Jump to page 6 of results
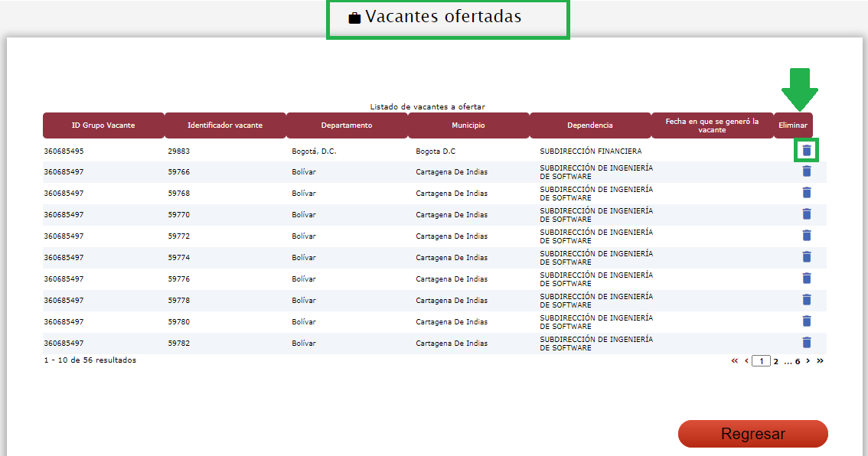This screenshot has height=456, width=868. 797,361
